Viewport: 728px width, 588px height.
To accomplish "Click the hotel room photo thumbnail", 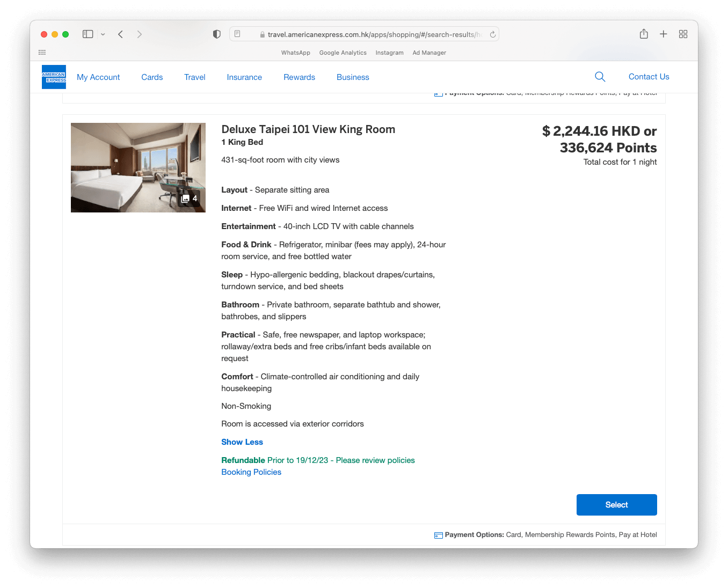I will [138, 167].
